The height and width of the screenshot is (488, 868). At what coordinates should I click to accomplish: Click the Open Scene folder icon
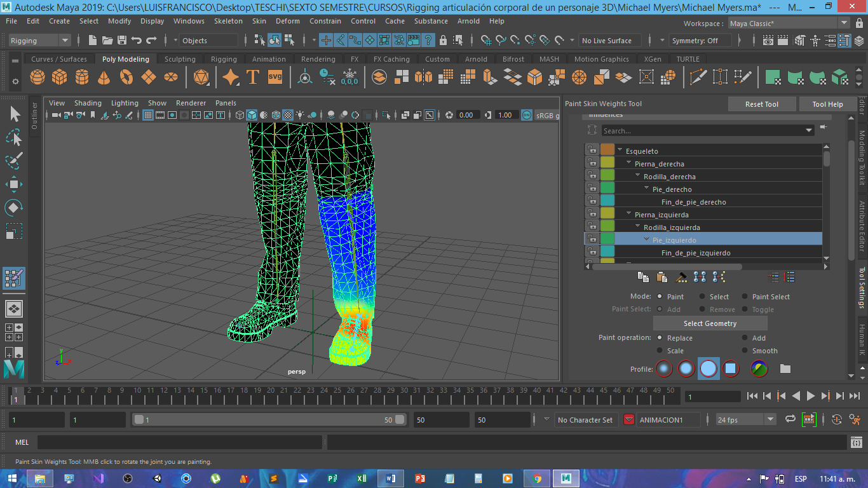coord(107,40)
